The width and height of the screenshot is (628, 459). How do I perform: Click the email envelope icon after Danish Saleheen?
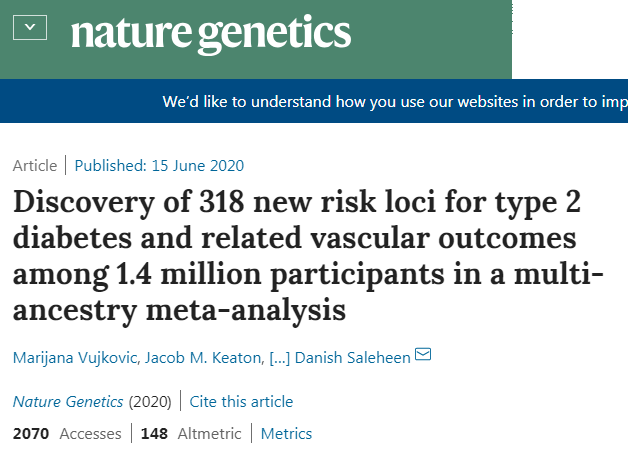(x=423, y=354)
